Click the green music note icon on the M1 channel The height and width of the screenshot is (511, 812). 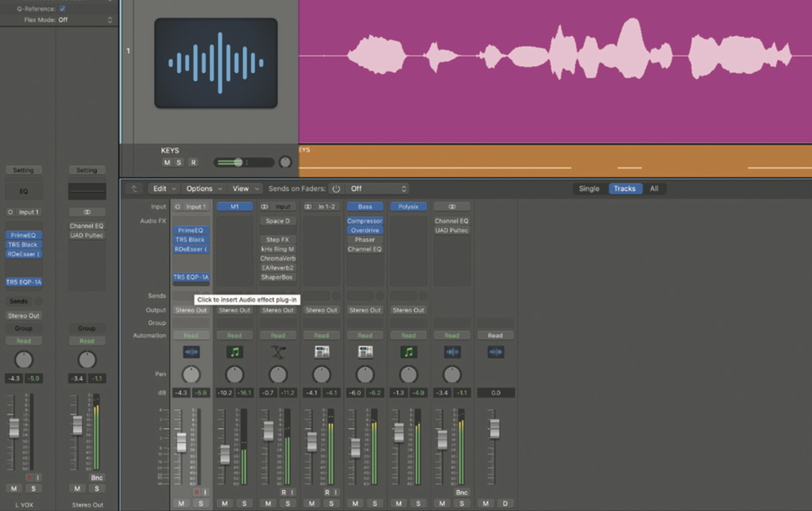pyautogui.click(x=234, y=352)
